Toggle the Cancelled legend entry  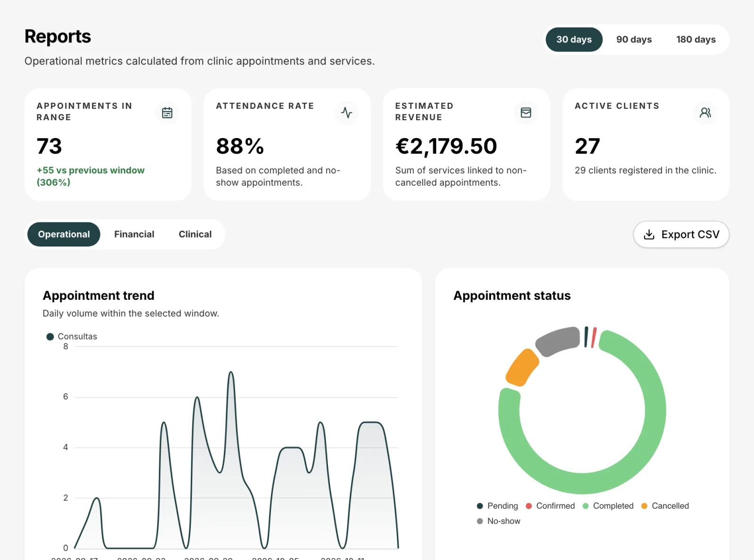665,506
